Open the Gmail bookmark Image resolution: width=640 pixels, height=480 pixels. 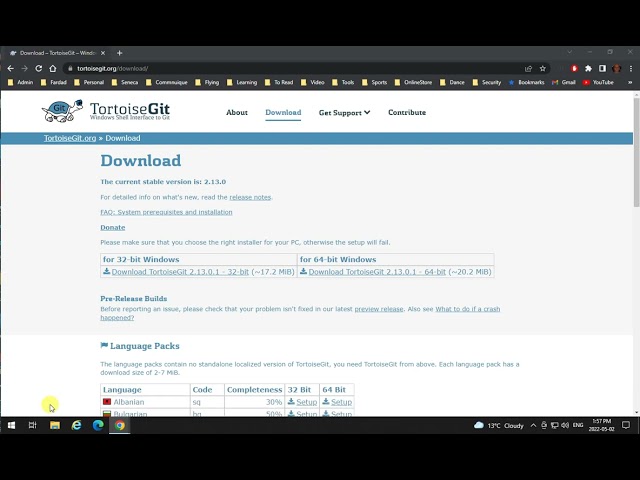pyautogui.click(x=564, y=82)
